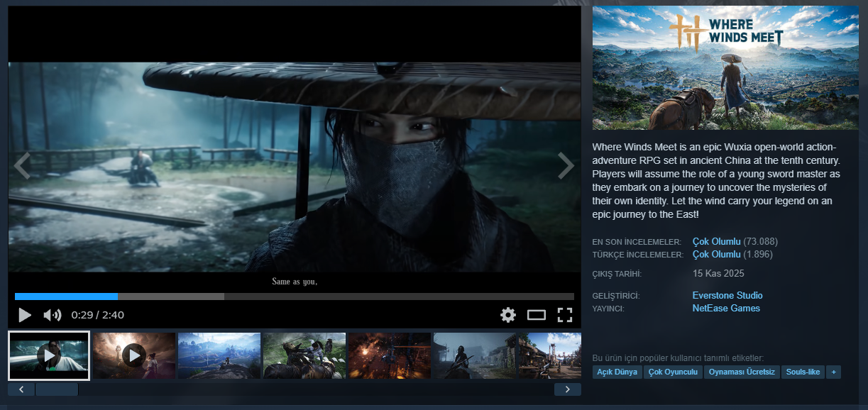
Task: Go to next media with right chevron
Action: point(566,165)
